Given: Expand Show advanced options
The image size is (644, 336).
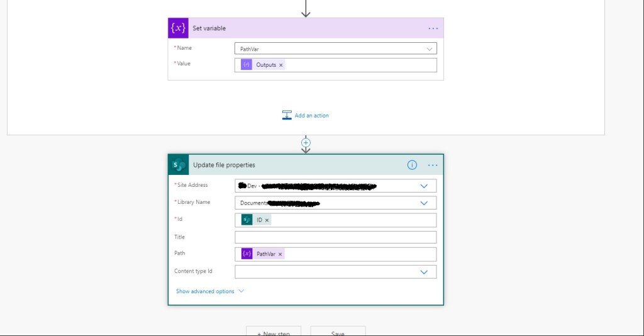Looking at the screenshot, I should click(209, 291).
